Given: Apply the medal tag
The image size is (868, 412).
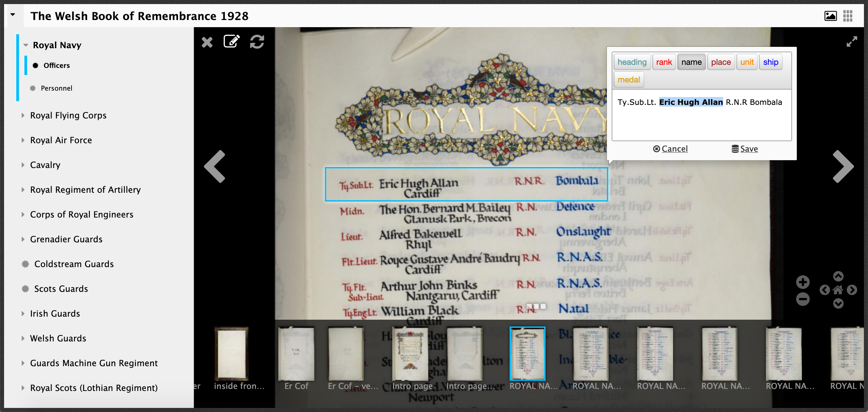Looking at the screenshot, I should point(629,80).
